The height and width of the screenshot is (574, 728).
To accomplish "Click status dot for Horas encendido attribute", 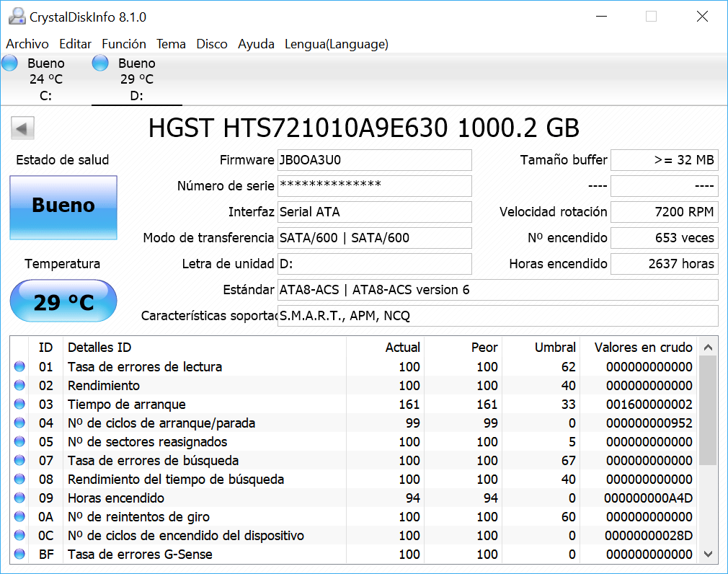I will [x=19, y=498].
